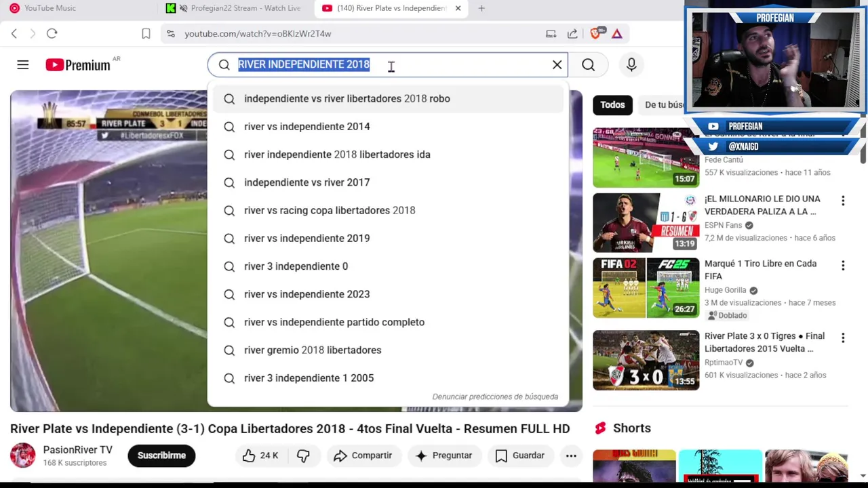Open the YouTube hamburger guide menu
The image size is (868, 488).
[23, 65]
